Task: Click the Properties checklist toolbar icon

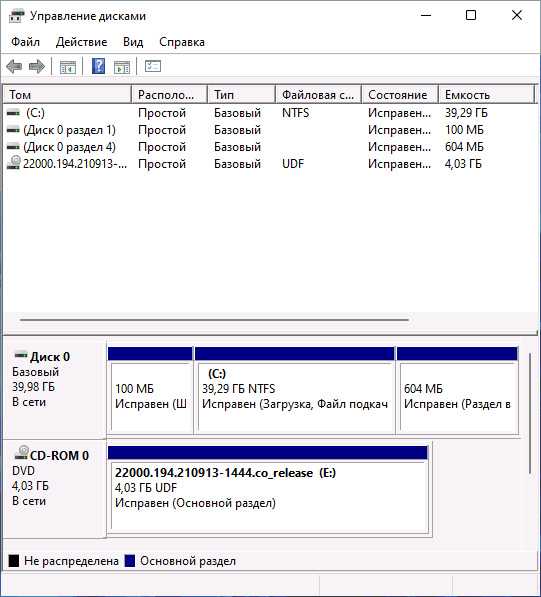Action: [x=153, y=67]
